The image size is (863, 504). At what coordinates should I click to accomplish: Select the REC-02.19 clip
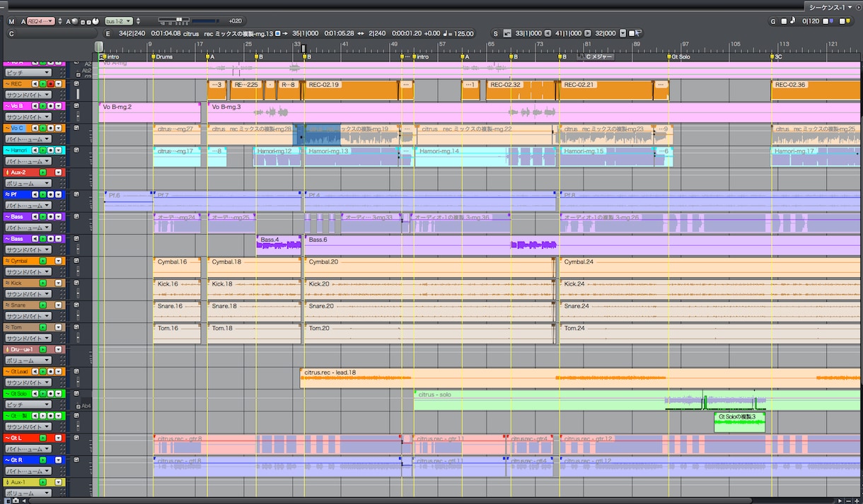pos(351,90)
